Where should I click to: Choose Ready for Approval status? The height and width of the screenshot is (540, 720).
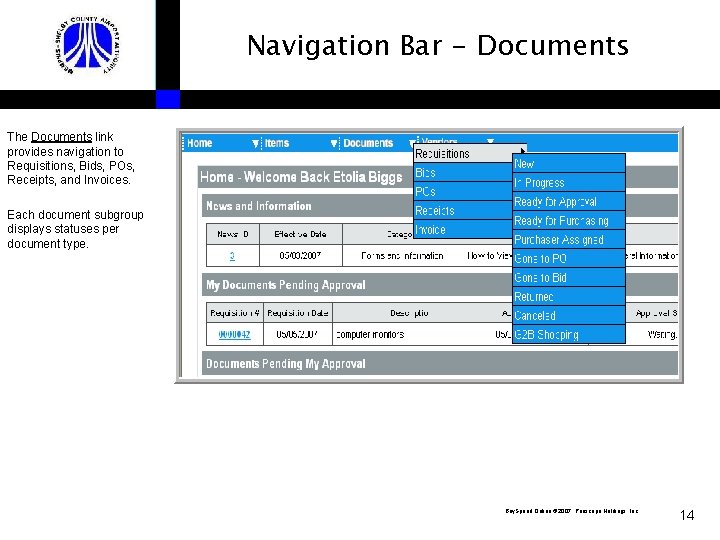click(x=569, y=202)
